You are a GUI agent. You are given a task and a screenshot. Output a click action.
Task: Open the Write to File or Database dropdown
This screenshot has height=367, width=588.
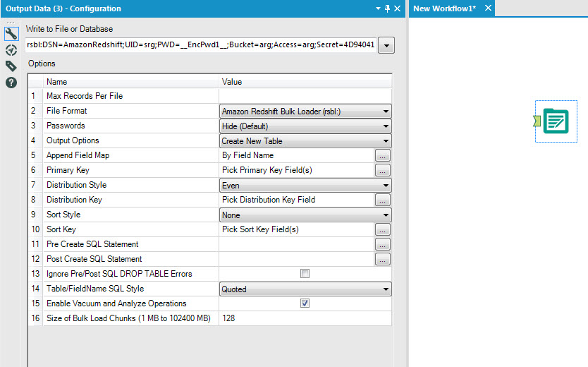pyautogui.click(x=386, y=45)
